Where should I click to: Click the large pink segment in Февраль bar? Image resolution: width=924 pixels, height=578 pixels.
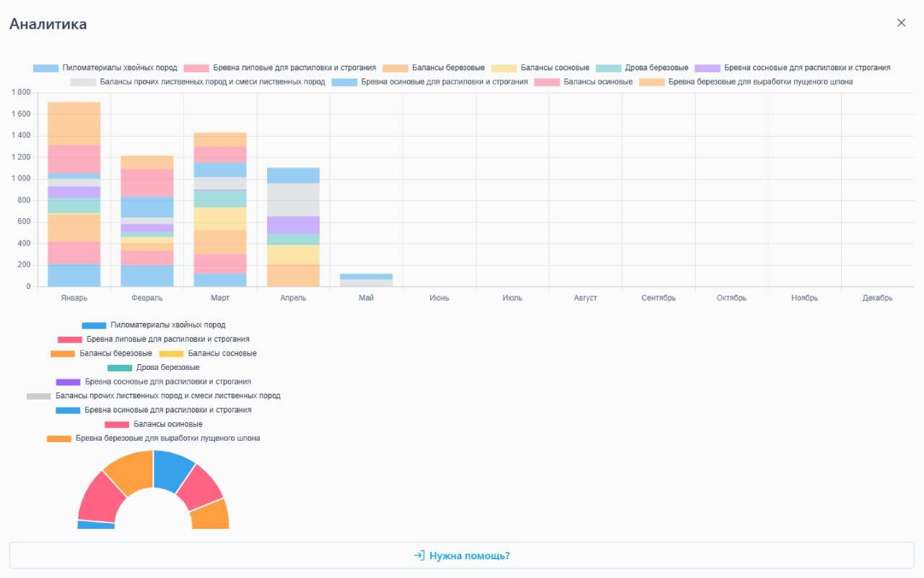point(147,183)
